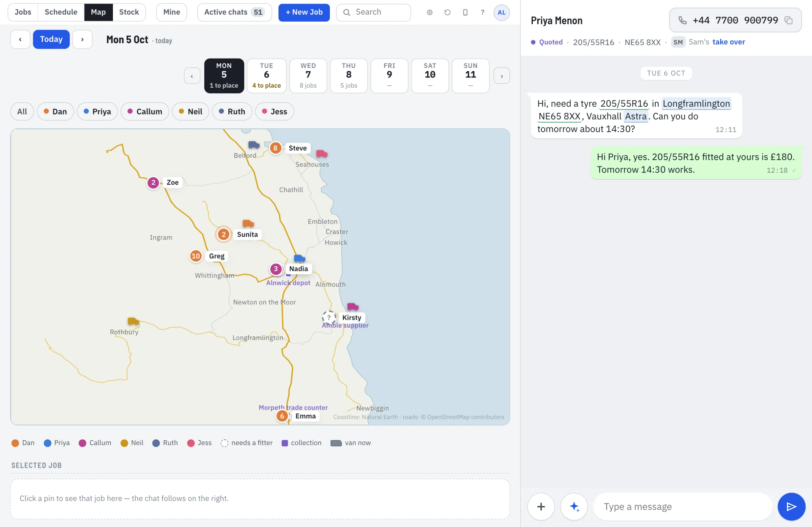
Task: Send the chat message
Action: (791, 506)
